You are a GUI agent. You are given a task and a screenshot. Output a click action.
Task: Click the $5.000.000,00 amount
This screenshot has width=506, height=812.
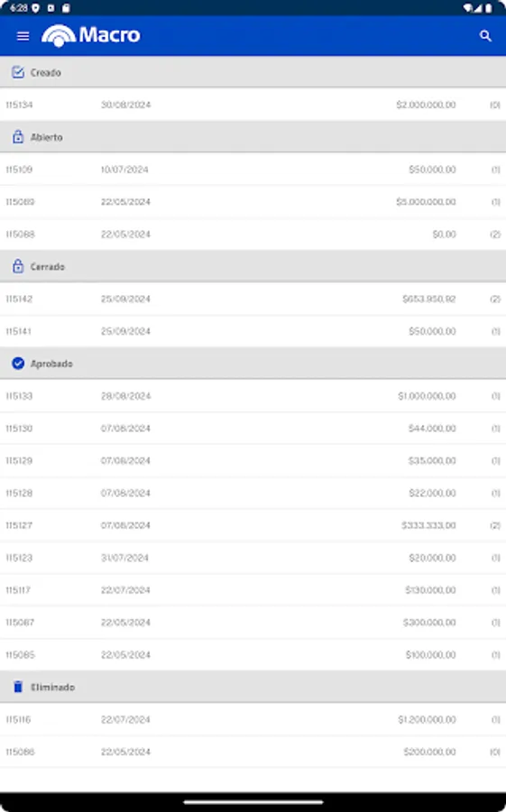426,201
